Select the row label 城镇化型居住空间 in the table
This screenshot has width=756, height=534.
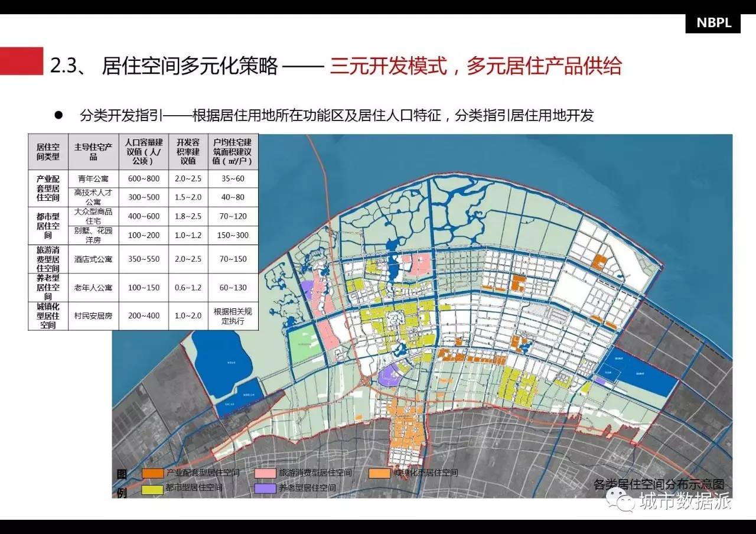[48, 315]
